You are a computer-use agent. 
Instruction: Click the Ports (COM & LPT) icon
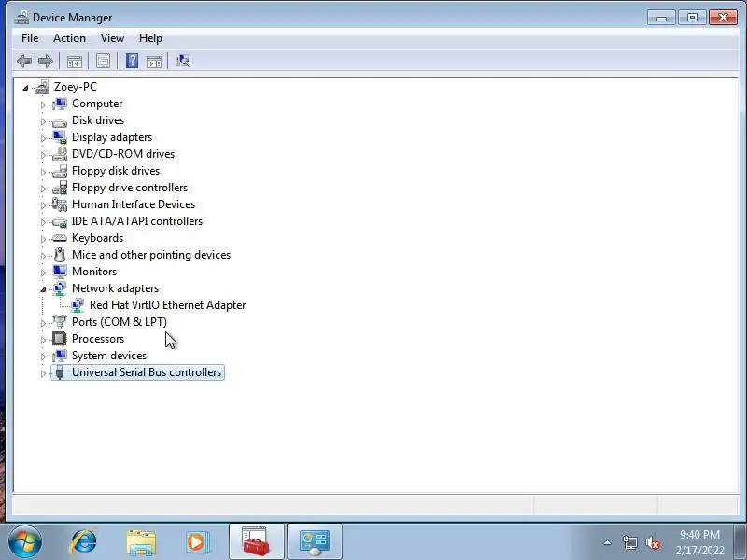click(60, 322)
